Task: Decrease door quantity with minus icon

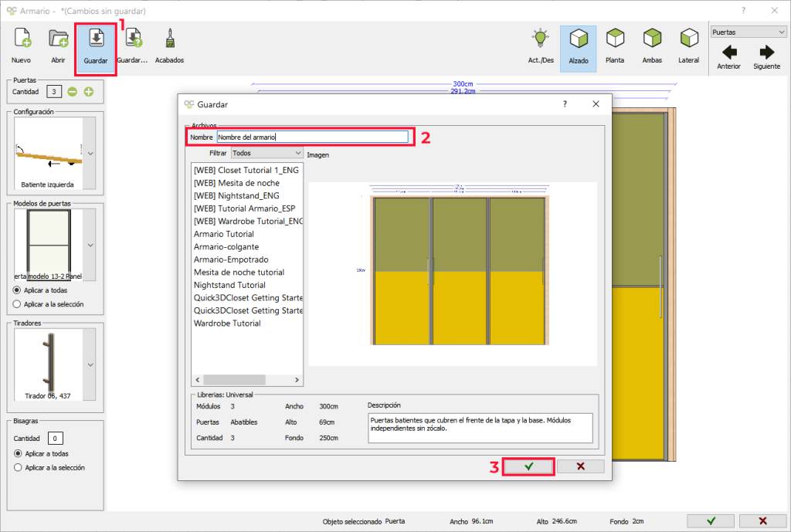Action: [72, 92]
